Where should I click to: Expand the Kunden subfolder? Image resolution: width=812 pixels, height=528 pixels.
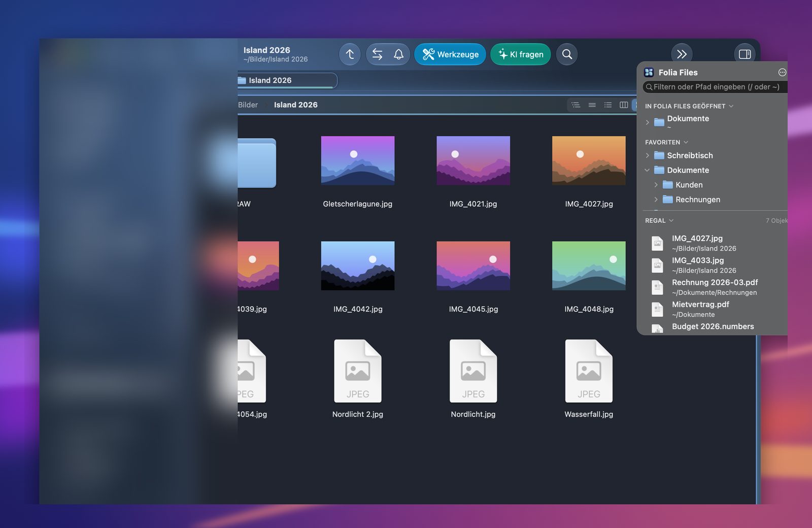pyautogui.click(x=656, y=185)
